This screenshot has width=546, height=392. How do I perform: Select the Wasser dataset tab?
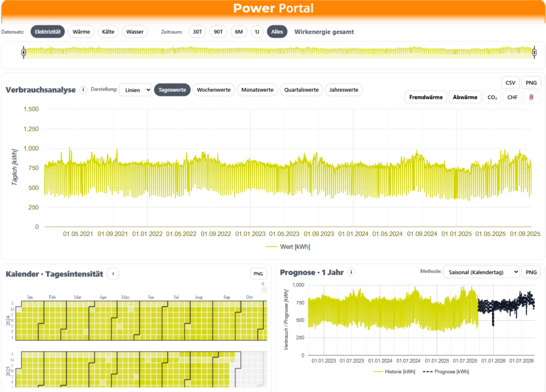click(x=135, y=32)
